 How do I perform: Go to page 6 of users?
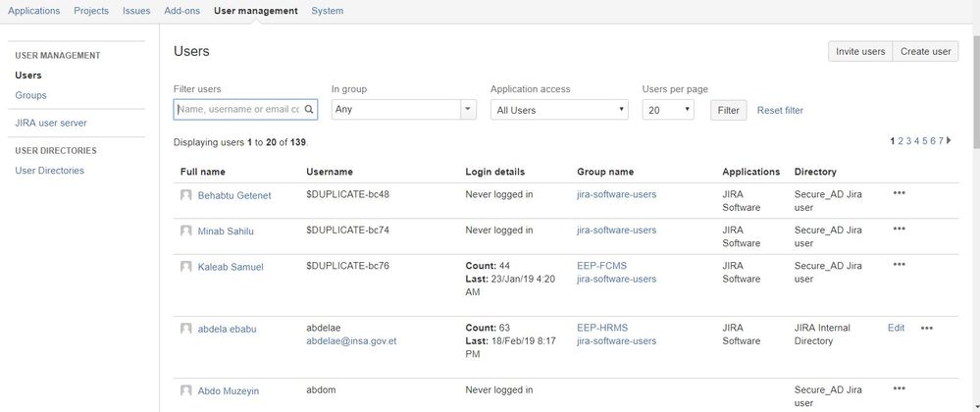(933, 141)
